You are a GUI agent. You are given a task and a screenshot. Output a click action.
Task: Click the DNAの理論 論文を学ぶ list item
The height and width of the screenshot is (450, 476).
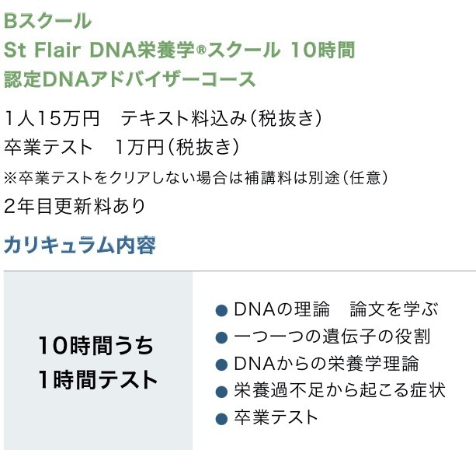[336, 310]
